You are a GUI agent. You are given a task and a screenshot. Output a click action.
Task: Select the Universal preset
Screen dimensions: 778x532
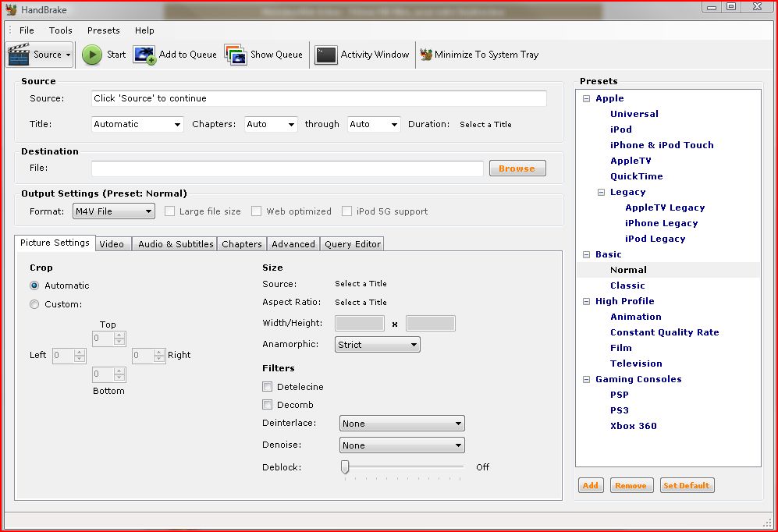[x=634, y=114]
